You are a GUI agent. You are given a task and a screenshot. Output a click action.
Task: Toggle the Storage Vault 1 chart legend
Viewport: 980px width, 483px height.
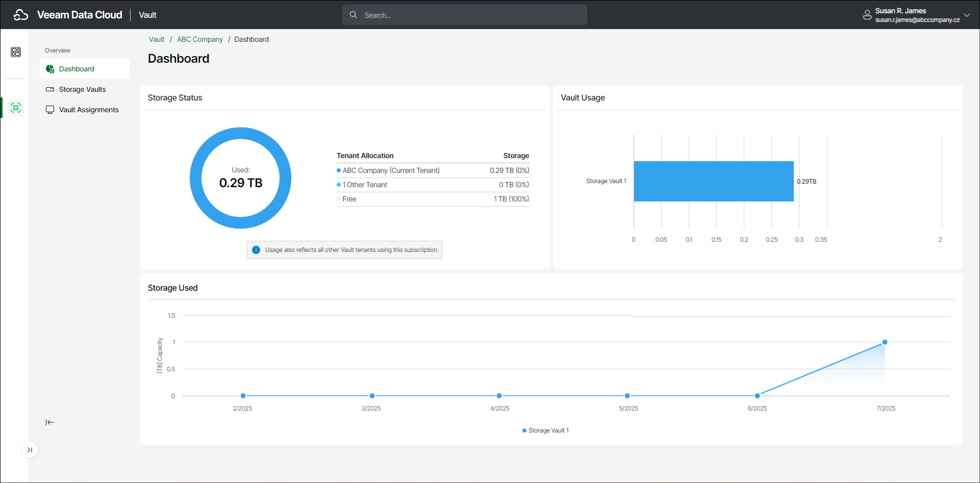click(545, 430)
